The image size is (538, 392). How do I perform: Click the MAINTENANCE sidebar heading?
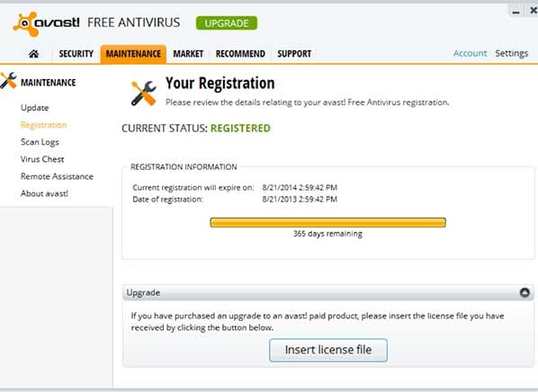49,83
